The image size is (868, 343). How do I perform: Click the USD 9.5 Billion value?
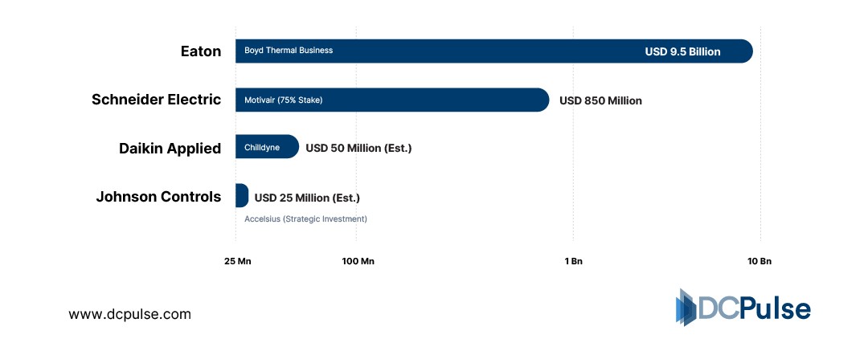[x=682, y=51]
